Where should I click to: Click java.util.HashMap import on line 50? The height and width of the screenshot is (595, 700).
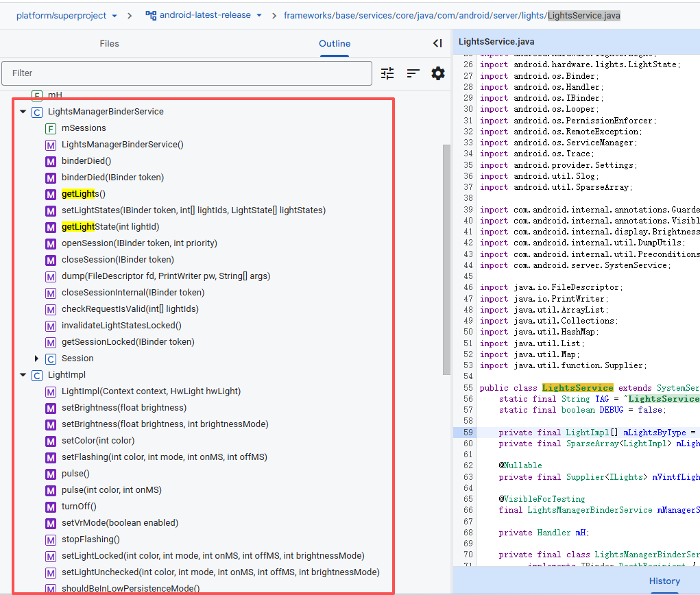coord(540,332)
